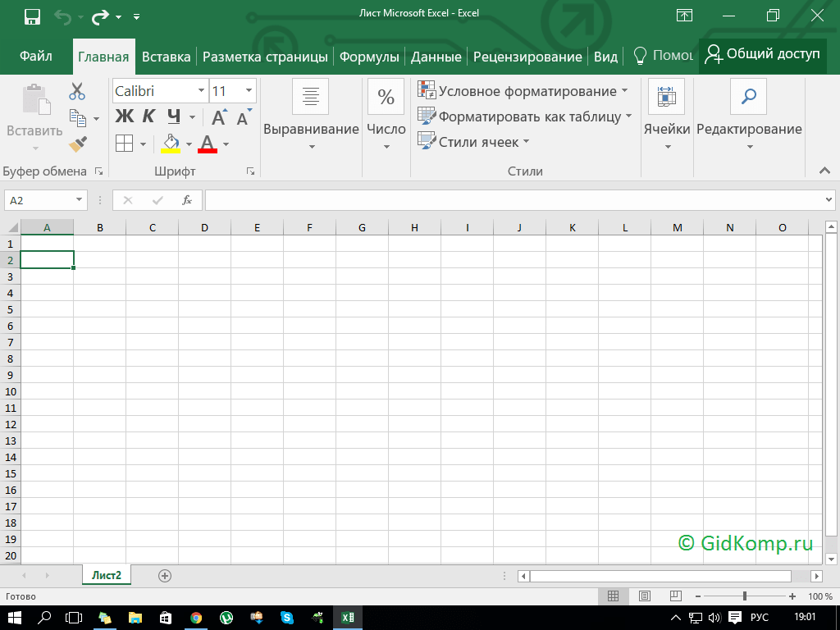Click the Save floppy disk icon

pos(32,16)
